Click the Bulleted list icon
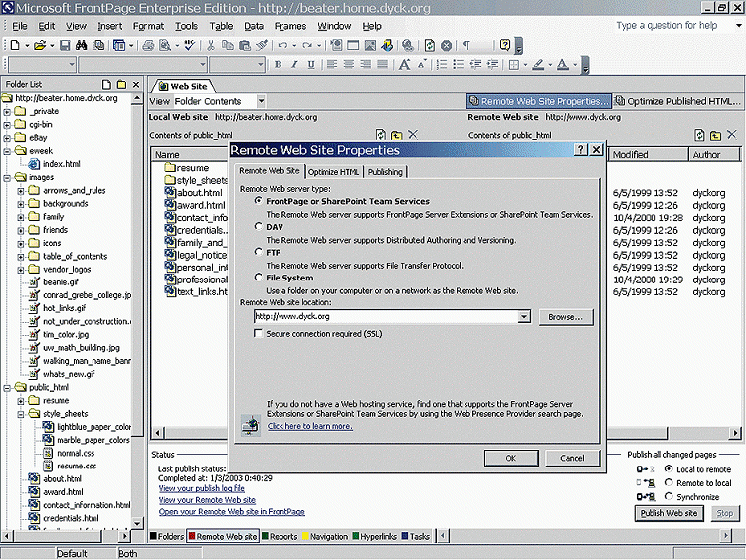Image resolution: width=746 pixels, height=560 pixels. 459,65
